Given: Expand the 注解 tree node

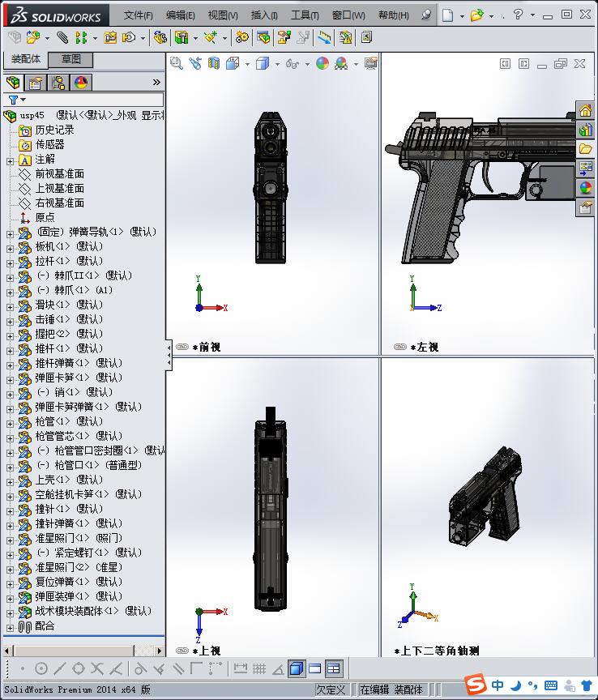Looking at the screenshot, I should tap(10, 161).
